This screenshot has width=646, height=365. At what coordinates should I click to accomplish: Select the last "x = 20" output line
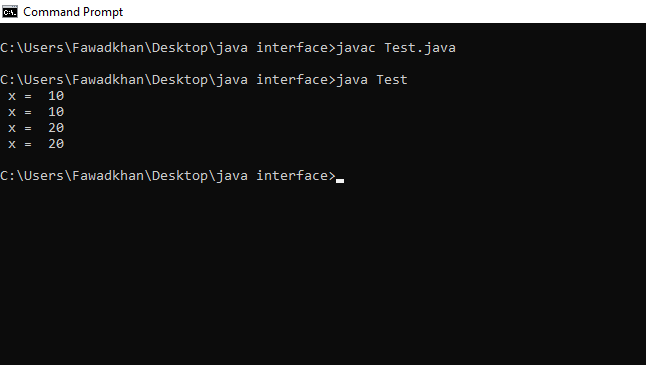click(36, 144)
